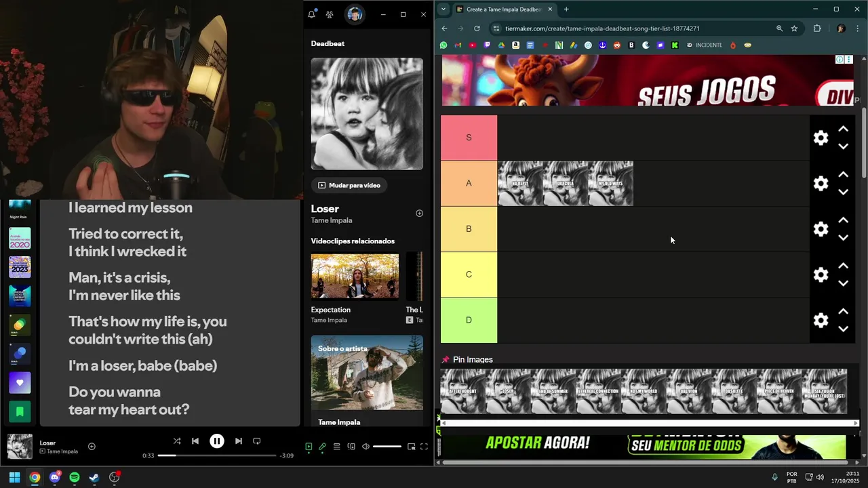Move B tier row up
Viewport: 868px width, 488px height.
pos(843,220)
